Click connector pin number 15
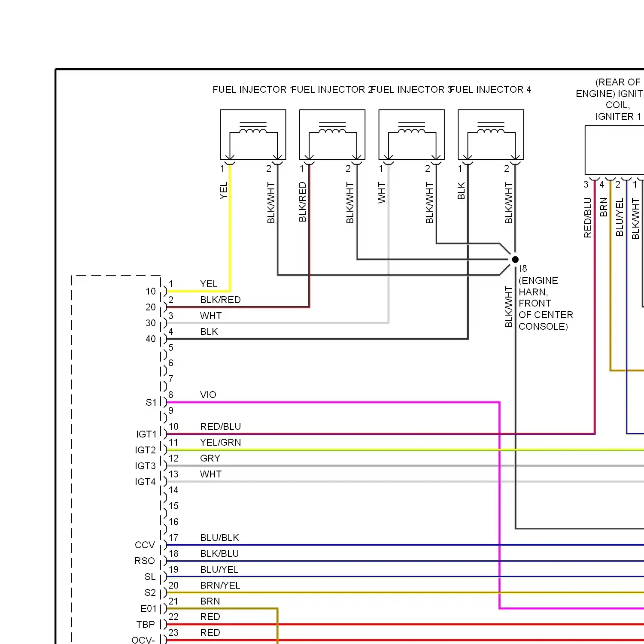This screenshot has width=644, height=644. click(x=173, y=506)
